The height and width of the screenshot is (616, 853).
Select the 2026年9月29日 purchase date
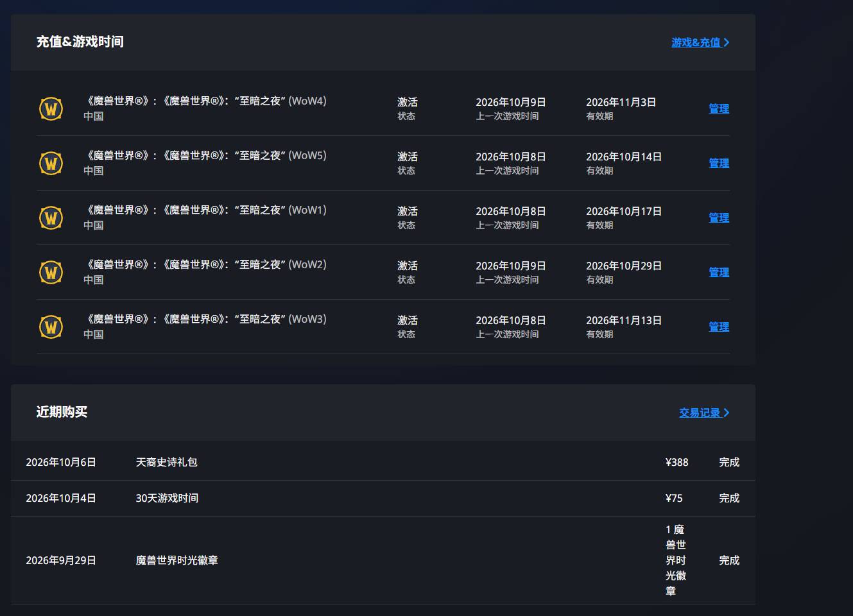(61, 560)
